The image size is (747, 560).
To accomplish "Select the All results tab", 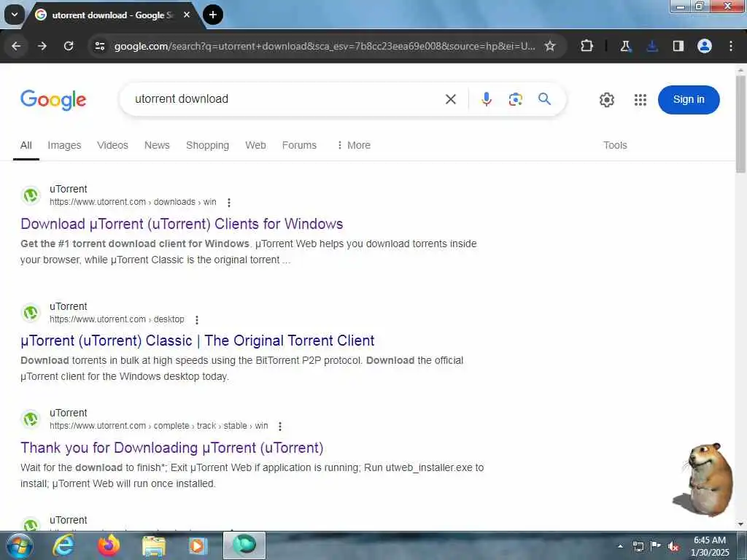I will pyautogui.click(x=26, y=145).
